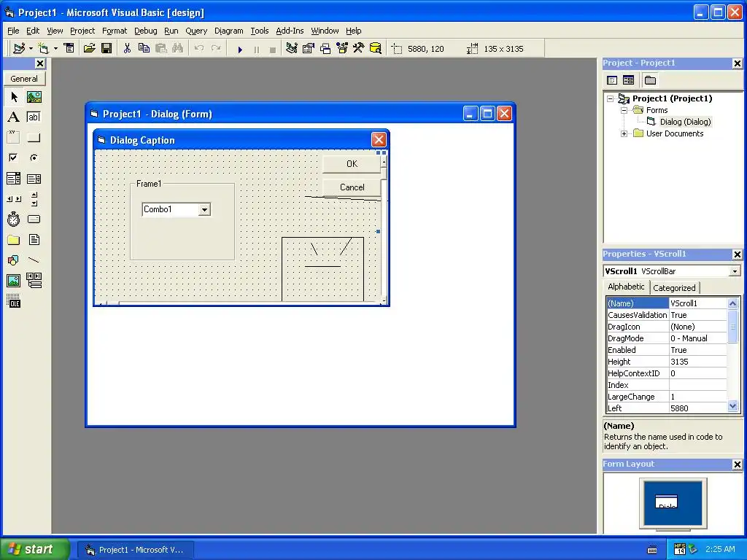747x560 pixels.
Task: Select the ComboBox control tool
Action: click(x=14, y=179)
